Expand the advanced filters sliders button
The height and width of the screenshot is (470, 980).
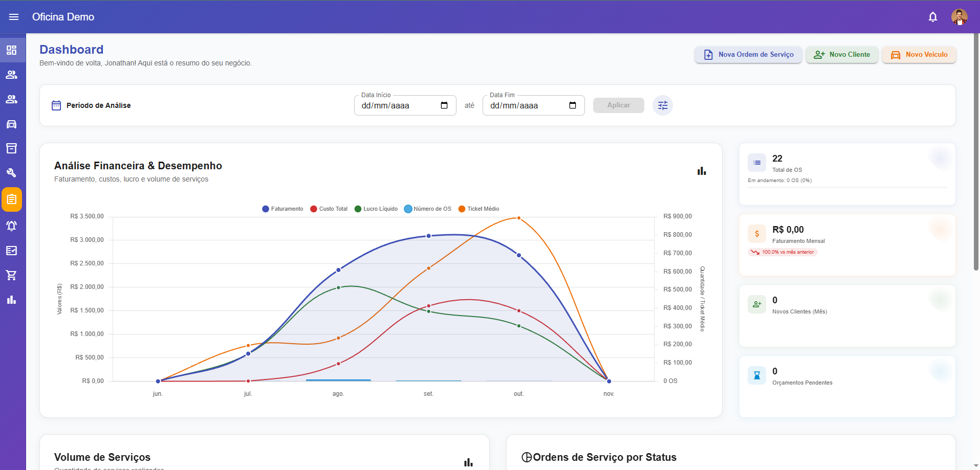click(663, 105)
